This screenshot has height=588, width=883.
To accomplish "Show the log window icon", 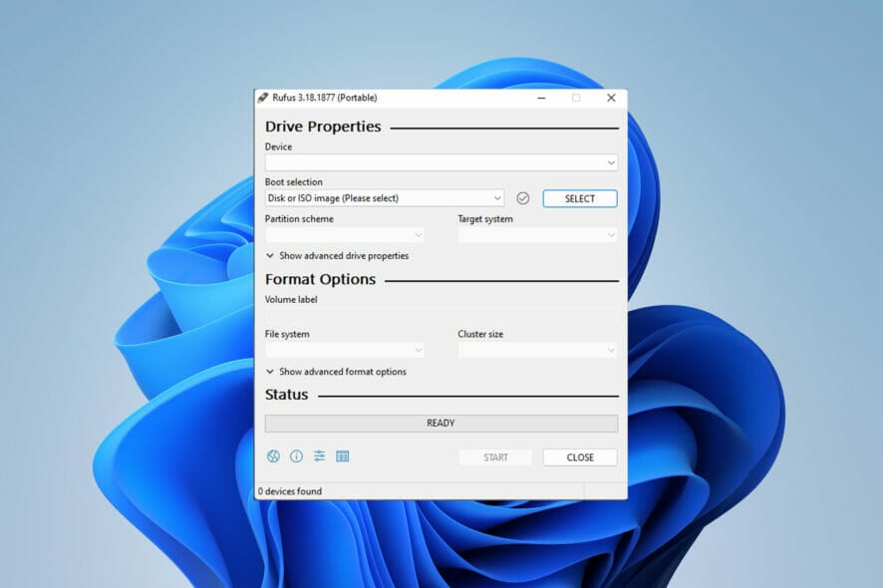I will [343, 456].
